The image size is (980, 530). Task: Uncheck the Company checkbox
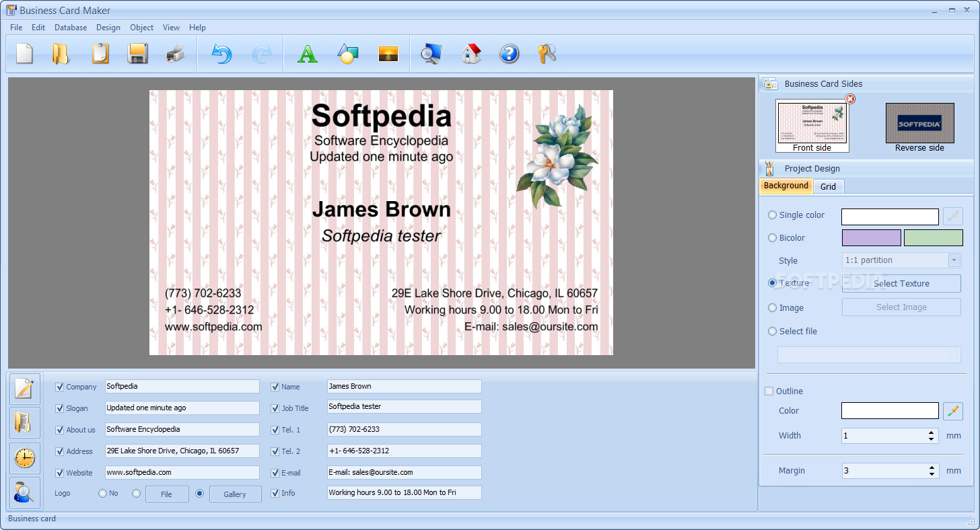click(60, 387)
